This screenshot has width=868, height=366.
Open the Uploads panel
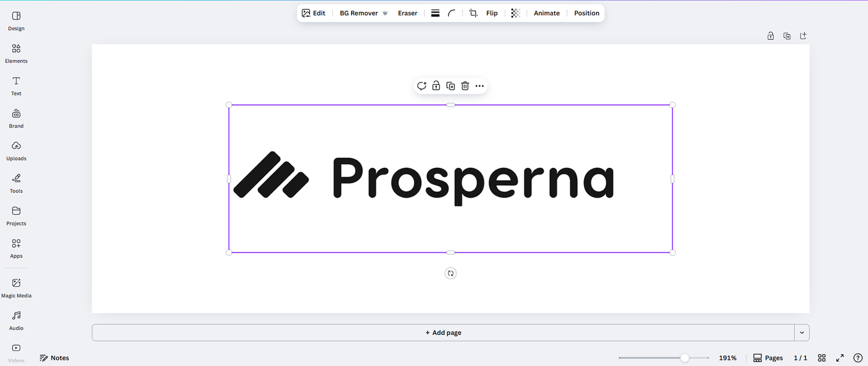16,150
